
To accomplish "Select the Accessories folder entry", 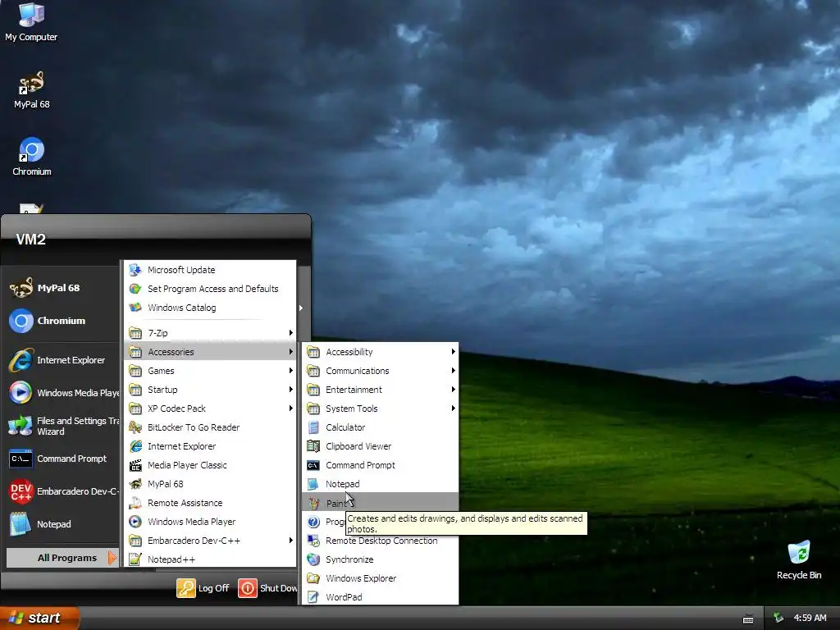I will (x=210, y=352).
